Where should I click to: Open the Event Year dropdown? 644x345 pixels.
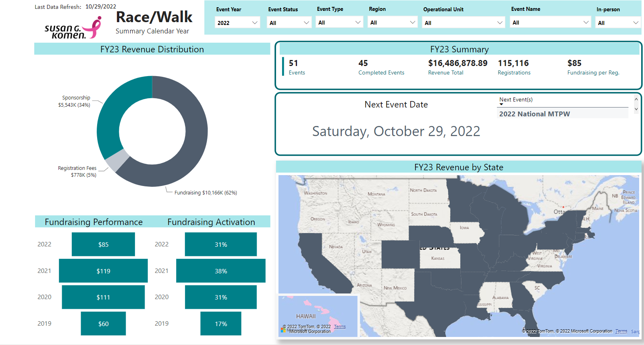coord(237,23)
